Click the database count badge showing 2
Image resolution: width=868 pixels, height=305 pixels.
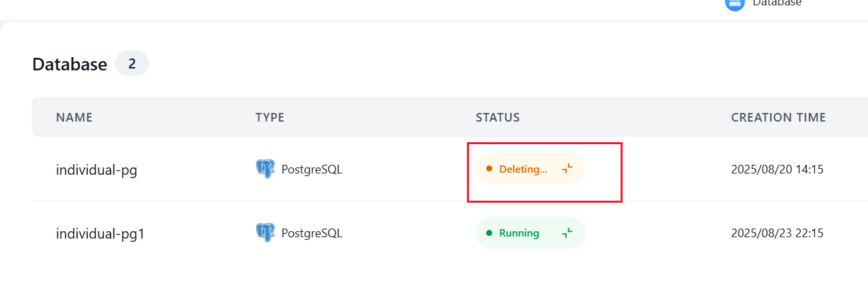[x=132, y=64]
